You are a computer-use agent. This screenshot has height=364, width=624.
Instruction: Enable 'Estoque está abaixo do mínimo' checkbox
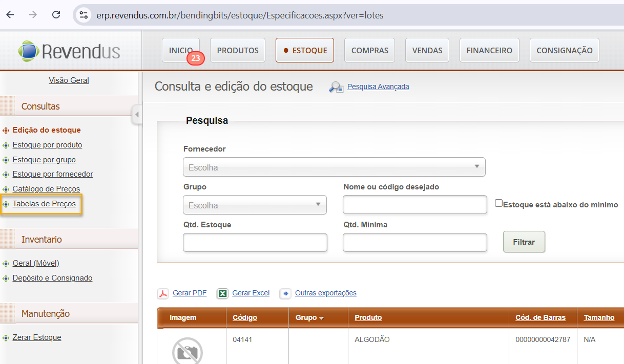point(498,203)
